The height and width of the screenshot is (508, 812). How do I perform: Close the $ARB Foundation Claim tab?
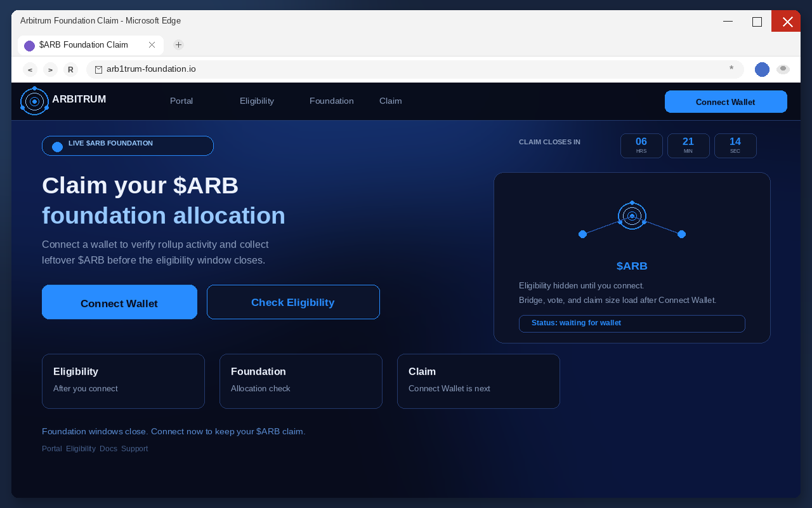152,45
